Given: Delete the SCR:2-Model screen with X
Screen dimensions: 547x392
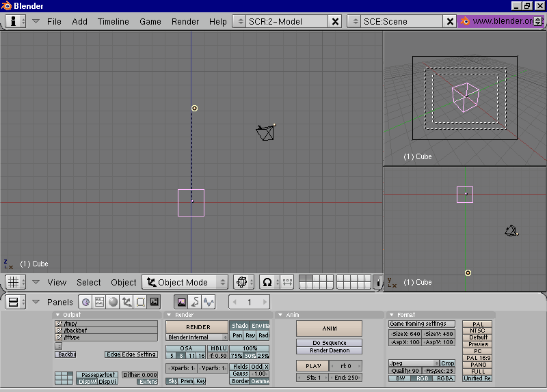Looking at the screenshot, I should (335, 22).
